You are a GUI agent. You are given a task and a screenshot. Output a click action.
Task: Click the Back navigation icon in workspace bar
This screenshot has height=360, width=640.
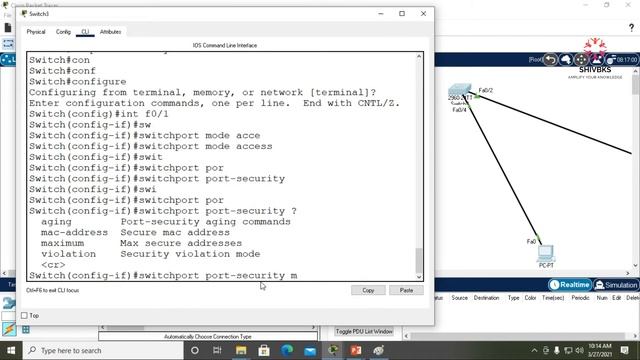pos(551,60)
